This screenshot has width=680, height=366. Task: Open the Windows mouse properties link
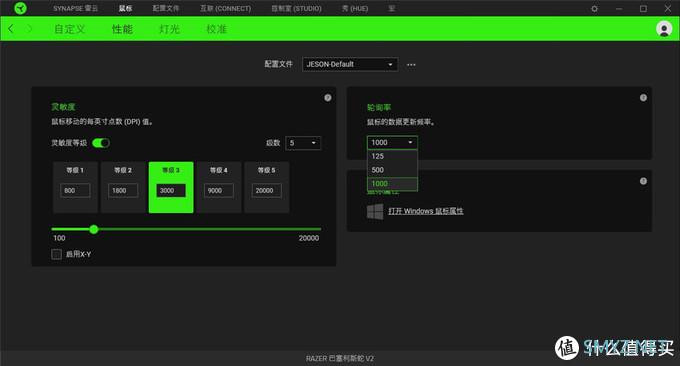[425, 211]
